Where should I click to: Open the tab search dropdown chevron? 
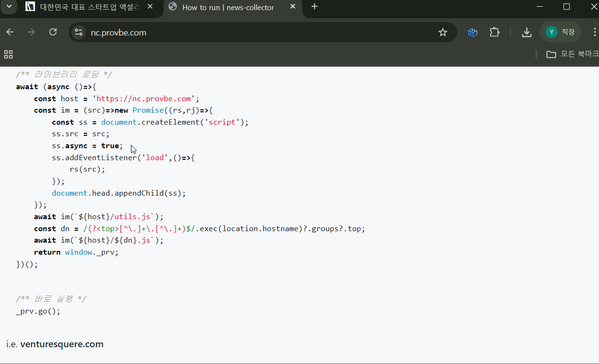[x=9, y=7]
